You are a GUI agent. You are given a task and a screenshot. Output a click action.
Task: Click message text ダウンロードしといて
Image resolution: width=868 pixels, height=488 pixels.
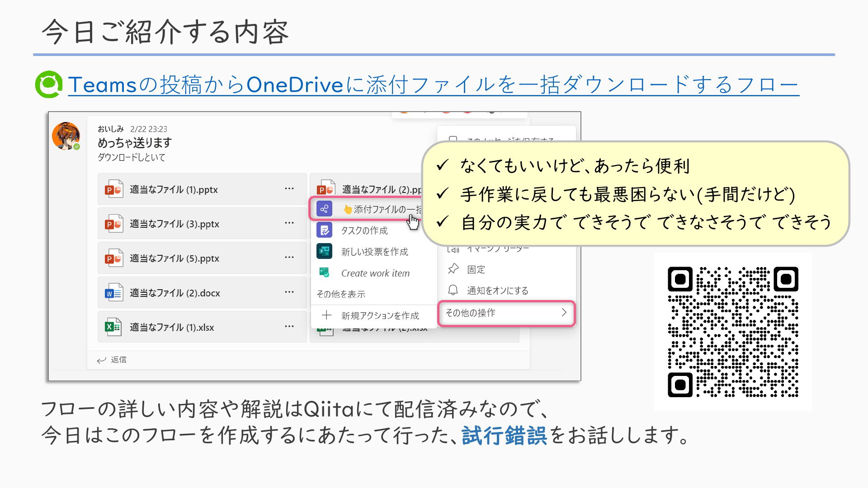(x=132, y=157)
